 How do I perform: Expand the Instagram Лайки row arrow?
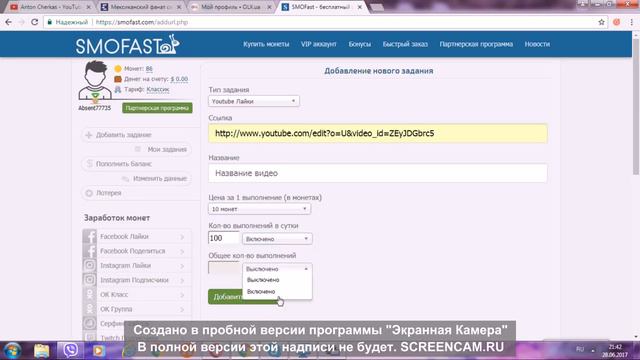click(182, 266)
